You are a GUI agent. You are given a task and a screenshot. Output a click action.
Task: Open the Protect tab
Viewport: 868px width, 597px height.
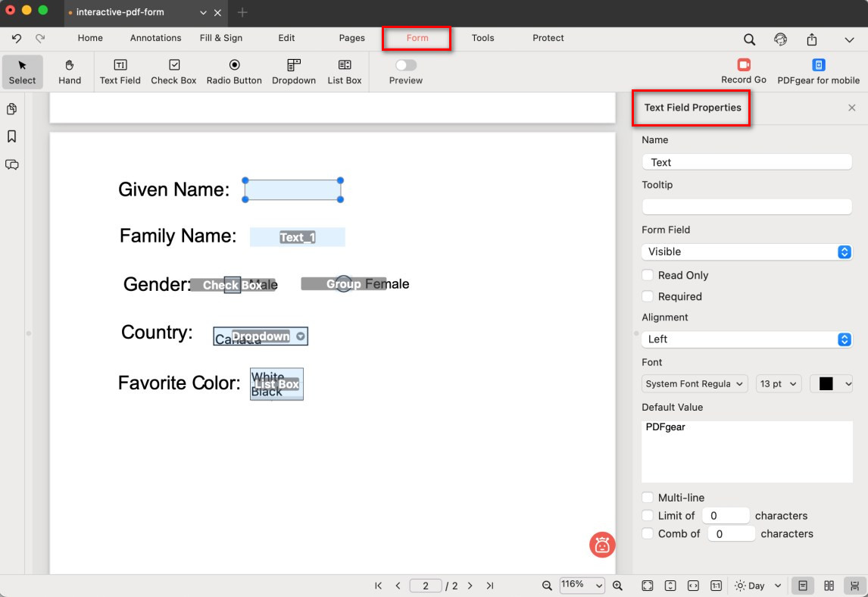coord(548,38)
